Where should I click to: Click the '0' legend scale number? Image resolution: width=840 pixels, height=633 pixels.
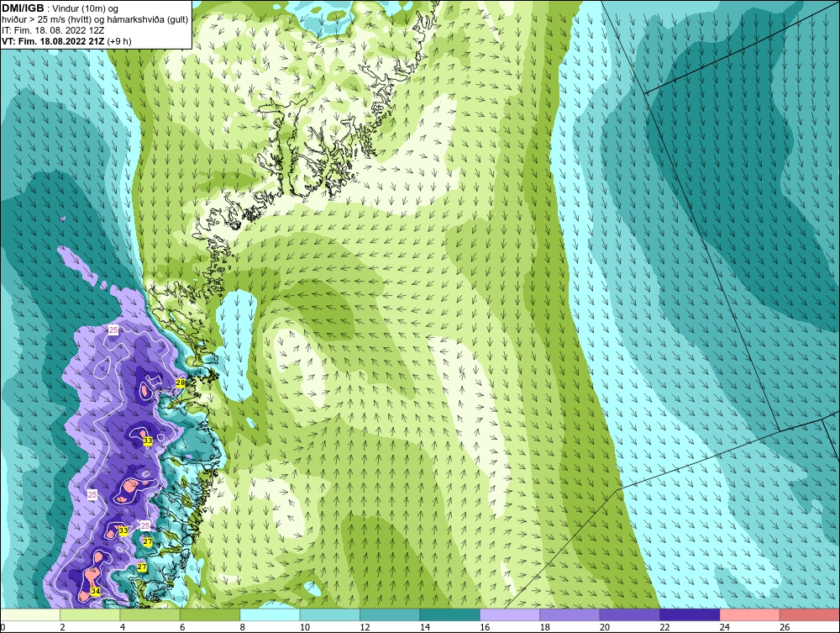coord(3,627)
